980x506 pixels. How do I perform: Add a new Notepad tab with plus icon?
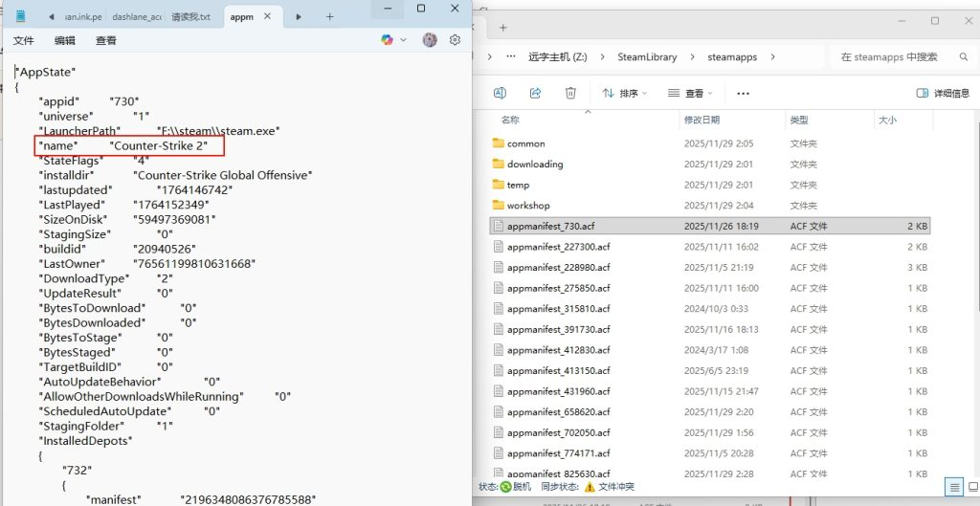[x=329, y=17]
